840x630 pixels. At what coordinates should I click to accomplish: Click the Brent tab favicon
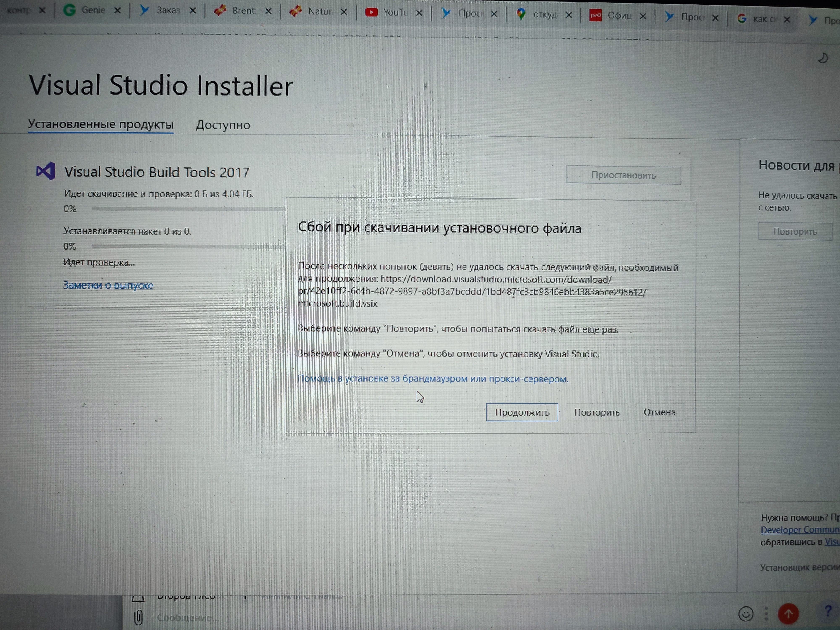point(220,11)
